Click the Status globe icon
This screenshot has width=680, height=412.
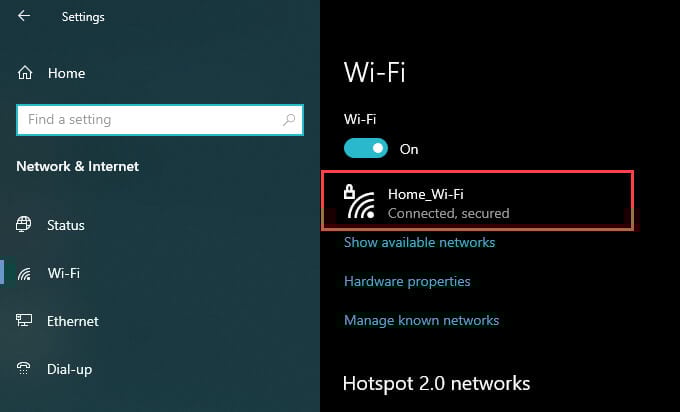tap(23, 224)
